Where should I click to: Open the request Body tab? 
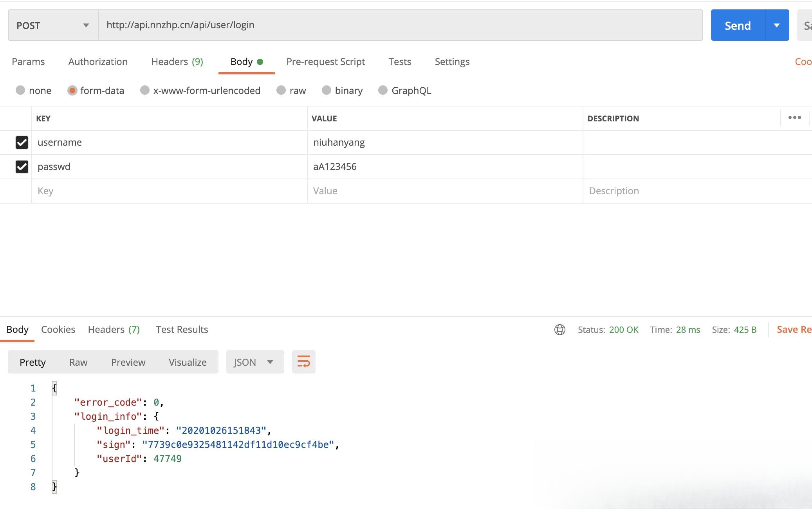coord(246,62)
